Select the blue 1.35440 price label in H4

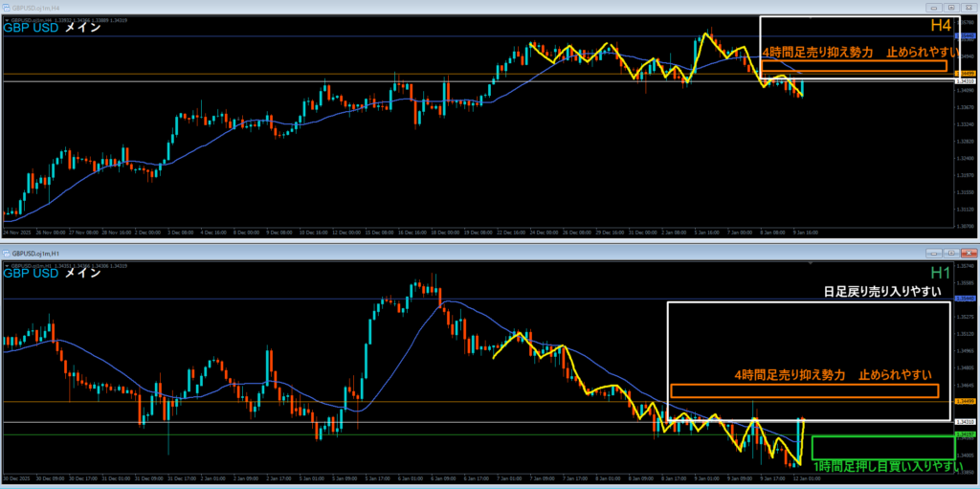(966, 36)
